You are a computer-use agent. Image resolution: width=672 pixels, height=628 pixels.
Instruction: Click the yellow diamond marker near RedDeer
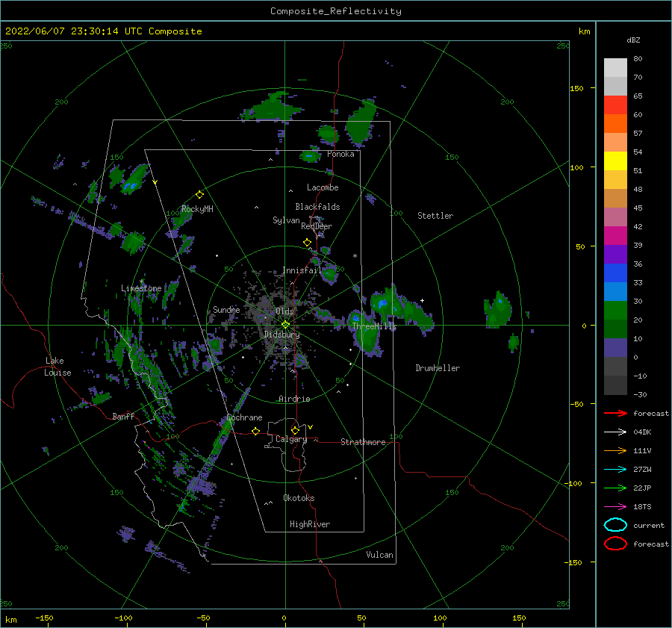[307, 242]
